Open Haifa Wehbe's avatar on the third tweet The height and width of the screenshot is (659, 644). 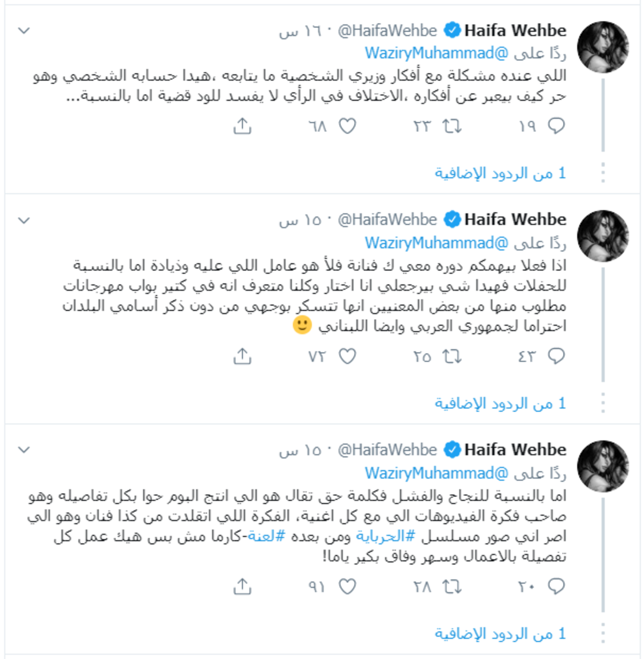click(603, 466)
